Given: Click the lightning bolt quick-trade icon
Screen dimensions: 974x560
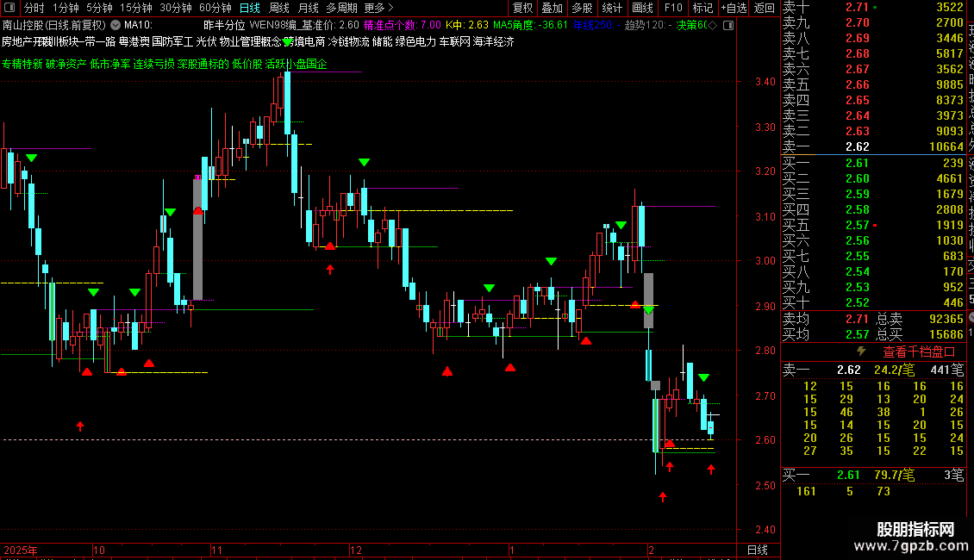Looking at the screenshot, I should [x=861, y=352].
